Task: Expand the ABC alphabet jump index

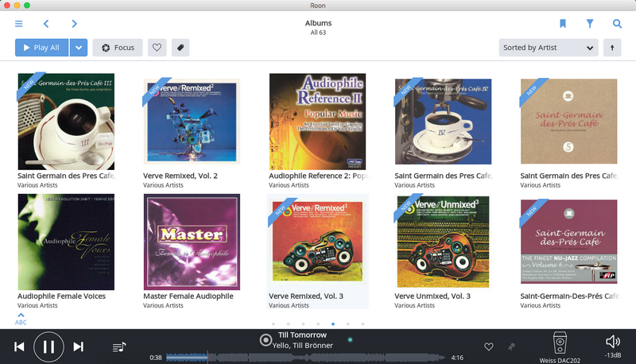Action: (21, 319)
